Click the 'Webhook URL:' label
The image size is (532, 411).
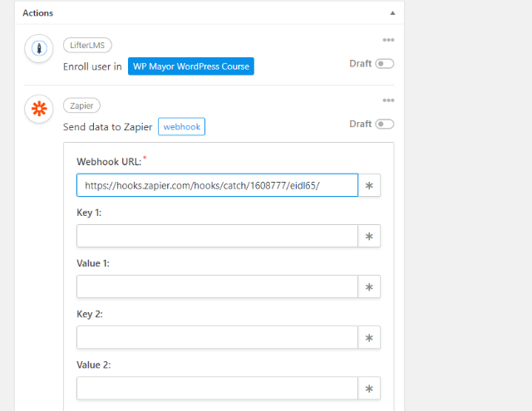pos(109,162)
